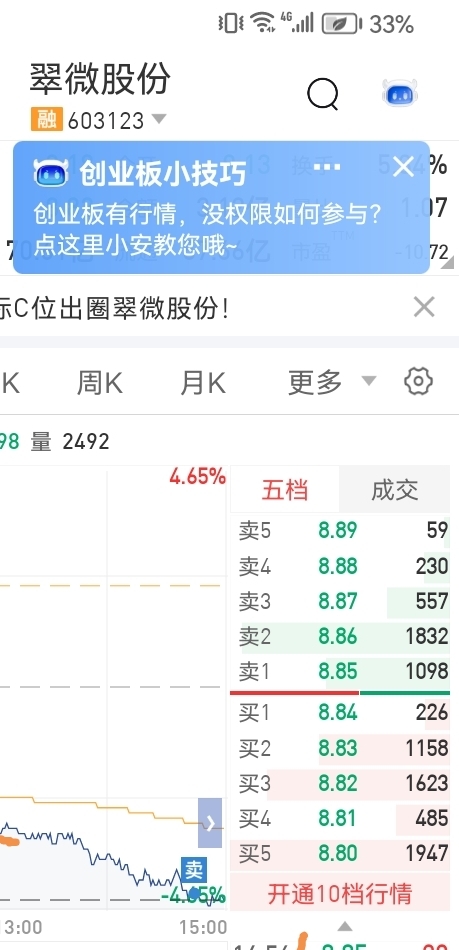Dismiss the 翠微股份 news ticker banner
The image size is (459, 950).
click(x=424, y=307)
